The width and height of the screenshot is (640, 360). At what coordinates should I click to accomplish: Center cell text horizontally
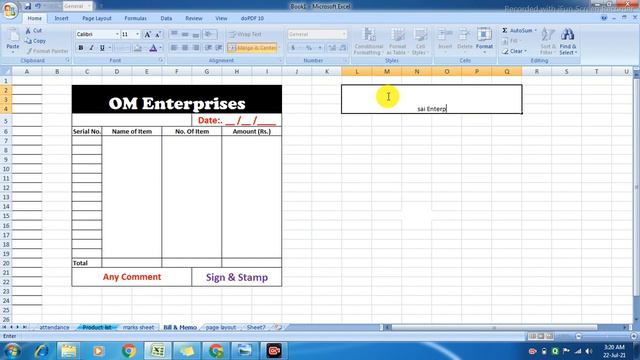pos(185,48)
